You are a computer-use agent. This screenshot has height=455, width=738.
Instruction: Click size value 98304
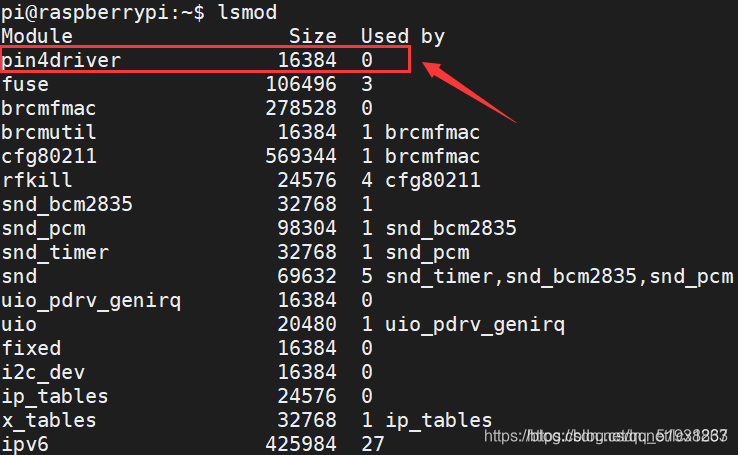point(307,228)
